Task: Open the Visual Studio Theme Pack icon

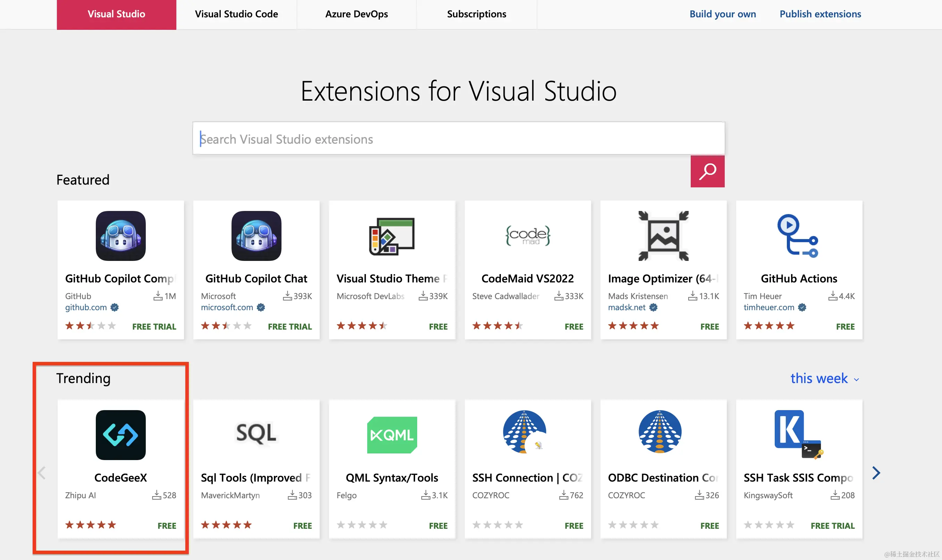Action: click(392, 236)
